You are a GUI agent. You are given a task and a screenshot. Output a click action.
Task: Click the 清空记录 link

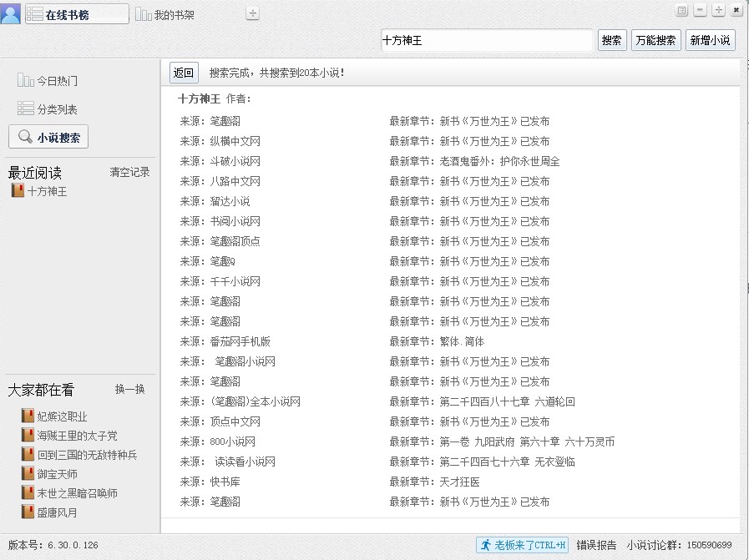(129, 173)
